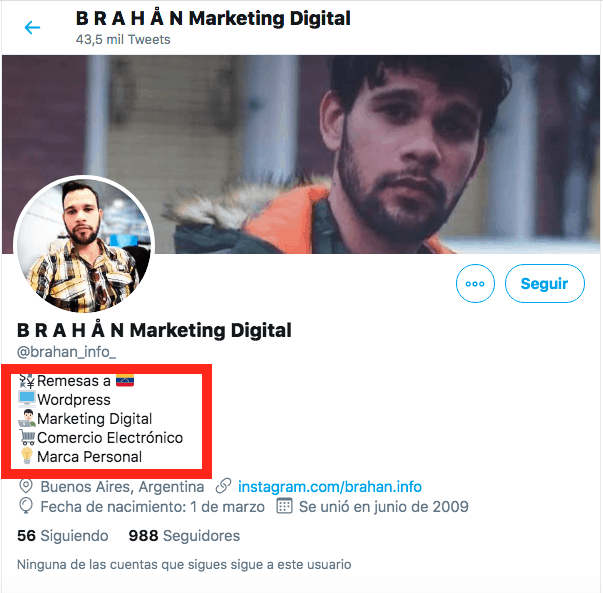The image size is (603, 593).
Task: Click the calendar joined-date icon
Action: point(283,507)
